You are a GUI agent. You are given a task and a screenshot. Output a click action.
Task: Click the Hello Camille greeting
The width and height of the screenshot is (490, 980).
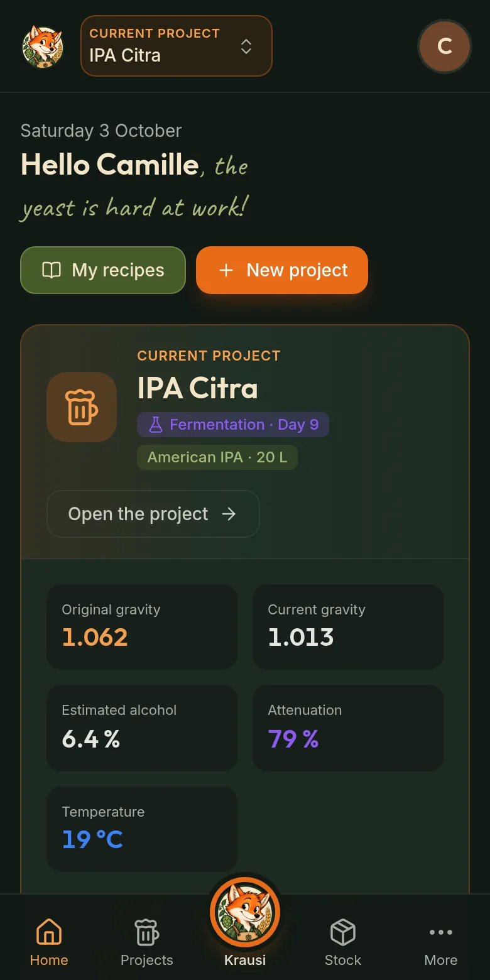[110, 165]
